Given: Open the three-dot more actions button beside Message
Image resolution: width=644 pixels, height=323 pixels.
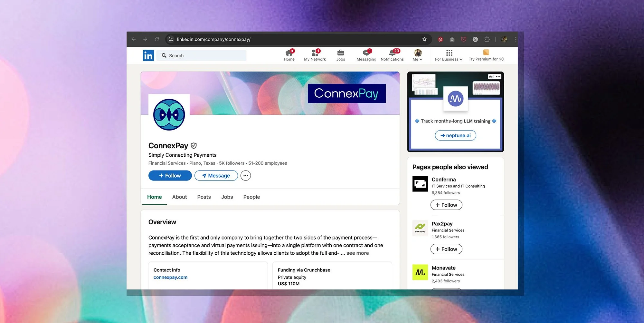Looking at the screenshot, I should 246,176.
